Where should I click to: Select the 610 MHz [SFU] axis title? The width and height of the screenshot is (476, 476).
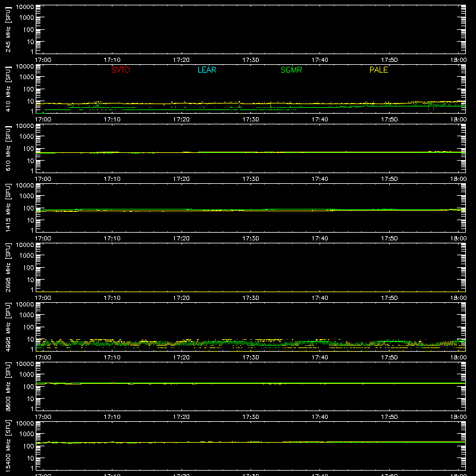8,148
